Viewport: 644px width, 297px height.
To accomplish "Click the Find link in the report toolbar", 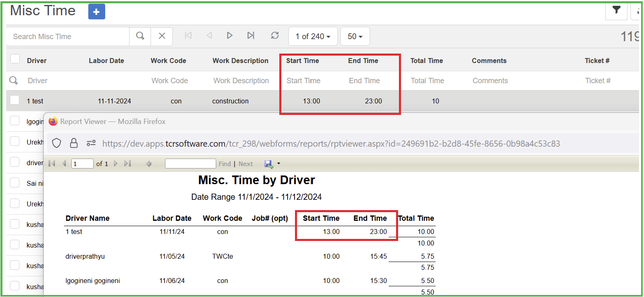I will click(x=225, y=164).
